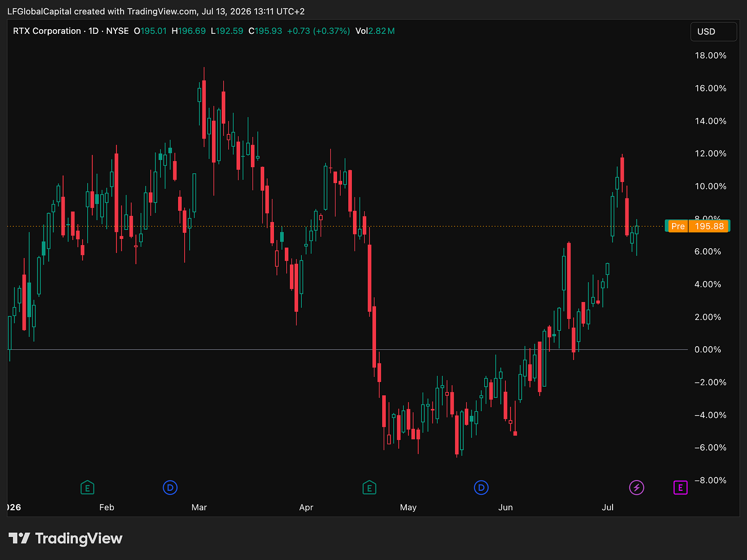
Task: Click the RTX Corporation symbol title
Action: [47, 31]
